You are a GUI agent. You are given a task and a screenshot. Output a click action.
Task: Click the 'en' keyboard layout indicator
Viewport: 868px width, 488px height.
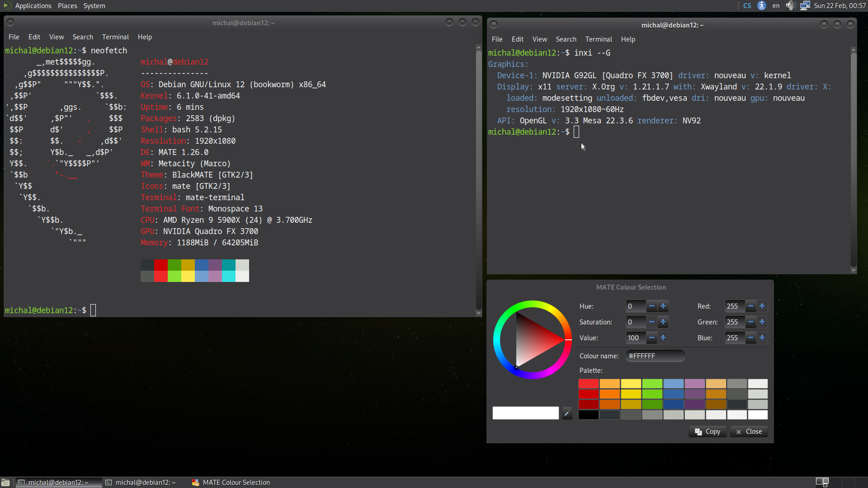[776, 6]
